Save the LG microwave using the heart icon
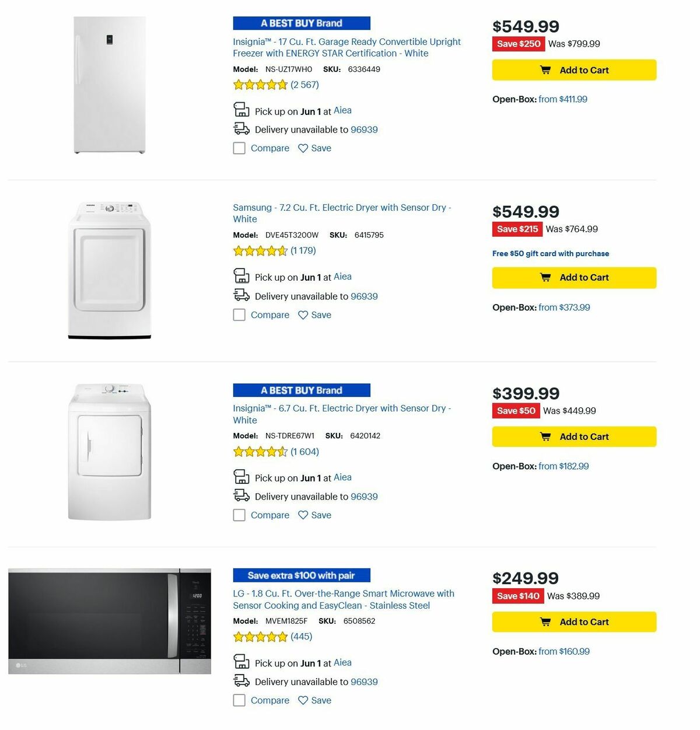The height and width of the screenshot is (730, 700). pyautogui.click(x=303, y=700)
